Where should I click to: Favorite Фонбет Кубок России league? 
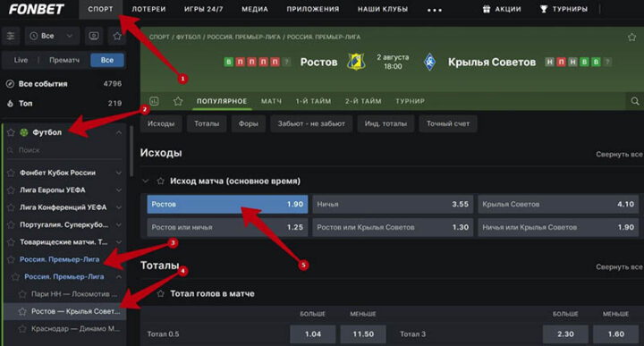tap(11, 173)
